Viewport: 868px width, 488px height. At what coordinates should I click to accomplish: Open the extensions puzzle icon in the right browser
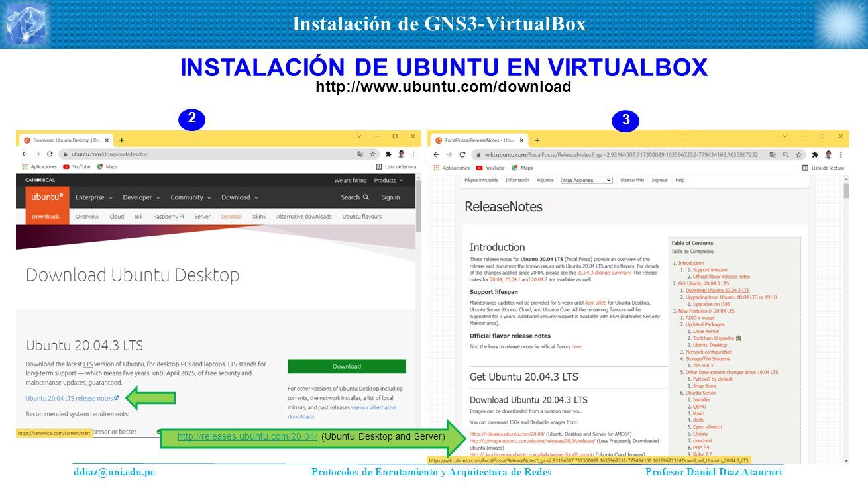click(x=815, y=154)
